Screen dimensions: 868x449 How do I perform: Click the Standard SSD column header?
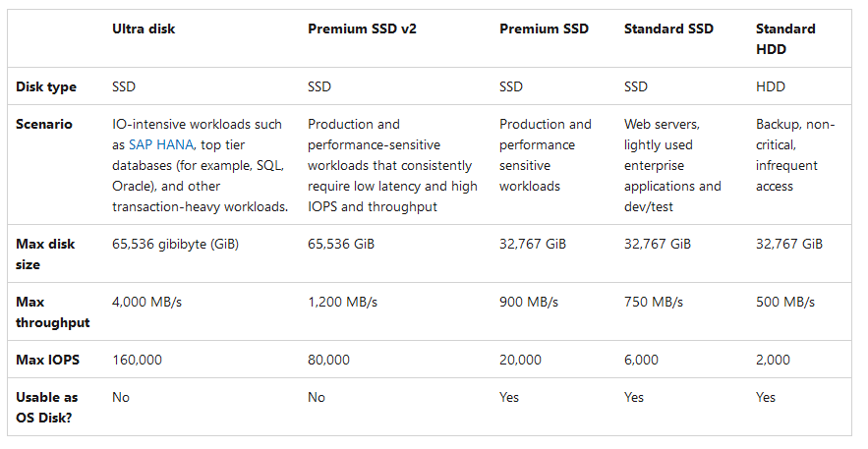pyautogui.click(x=670, y=28)
